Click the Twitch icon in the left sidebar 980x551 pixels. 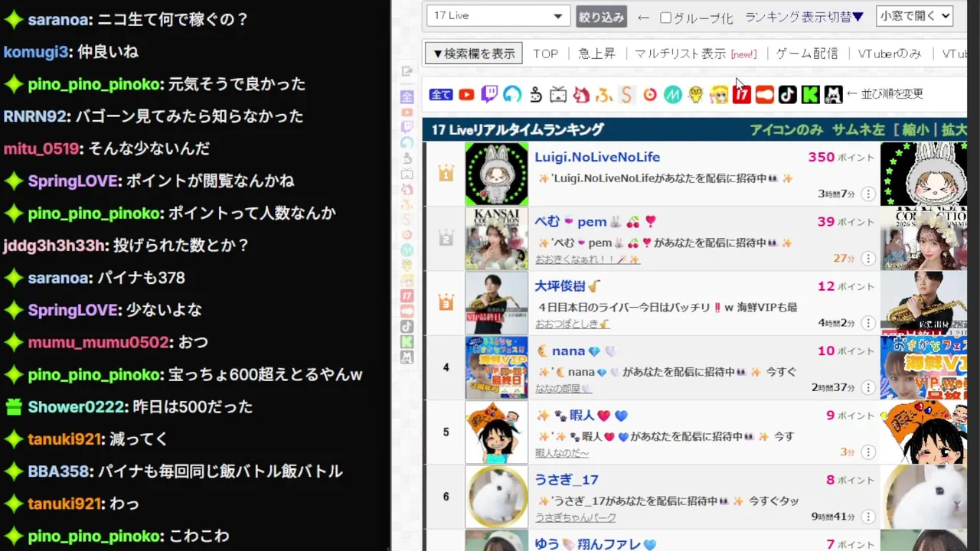click(x=407, y=127)
